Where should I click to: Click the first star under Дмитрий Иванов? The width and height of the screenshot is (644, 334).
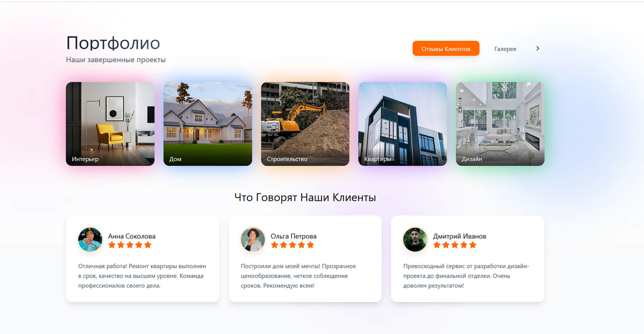point(437,245)
